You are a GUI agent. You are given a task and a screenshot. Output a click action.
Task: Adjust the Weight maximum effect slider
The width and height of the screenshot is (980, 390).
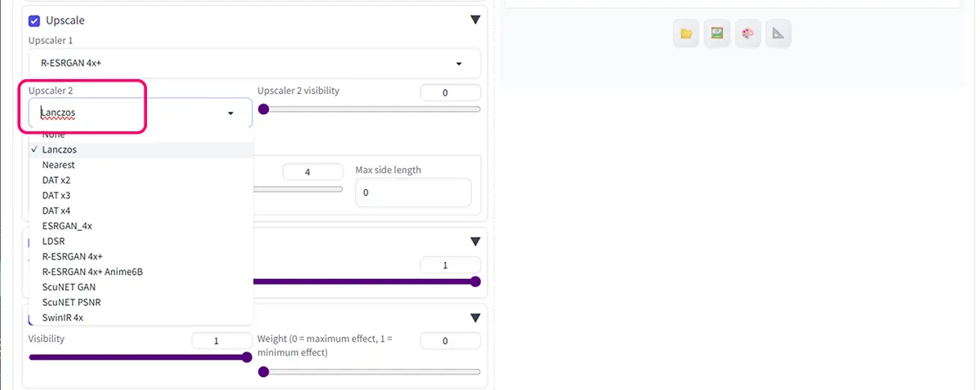pyautogui.click(x=369, y=372)
